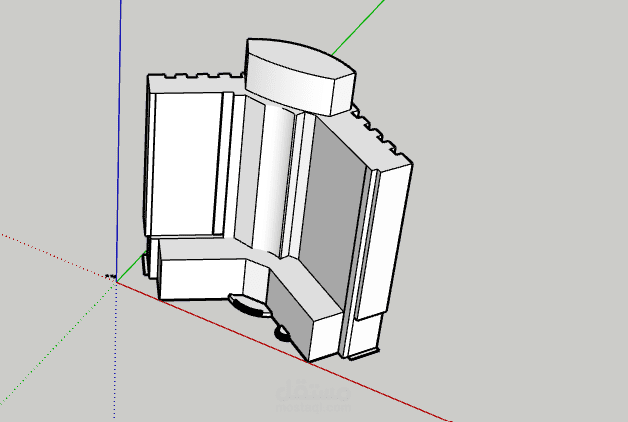Select the curved arc step at model base
This screenshot has width=628, height=422.
[x=250, y=305]
